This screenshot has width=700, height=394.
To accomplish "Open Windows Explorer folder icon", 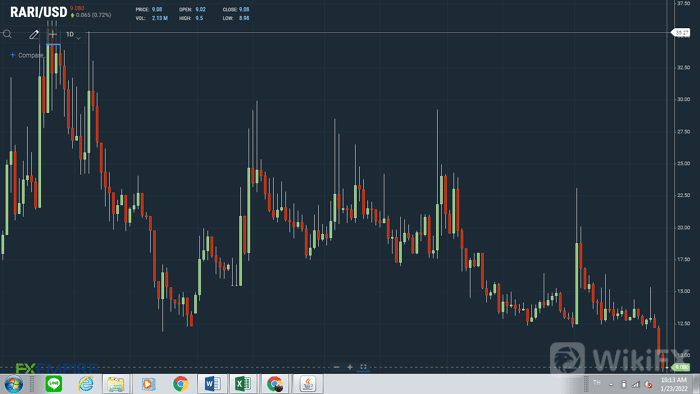I will [x=116, y=384].
